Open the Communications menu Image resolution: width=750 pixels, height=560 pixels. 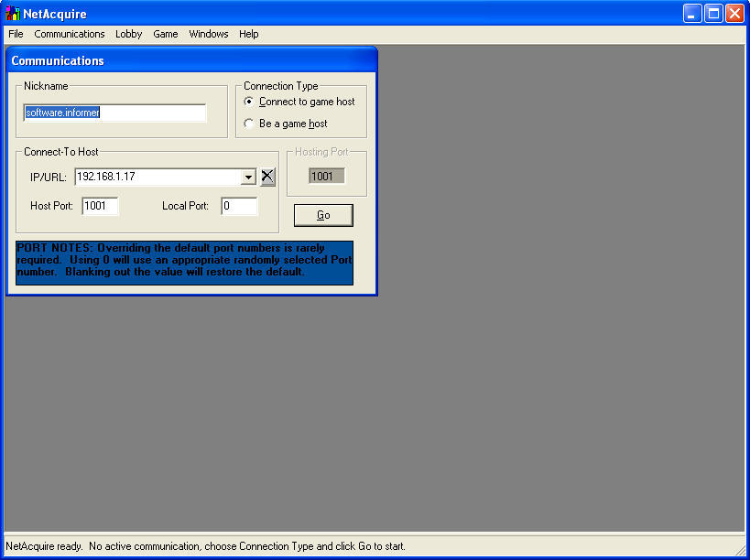coord(70,34)
